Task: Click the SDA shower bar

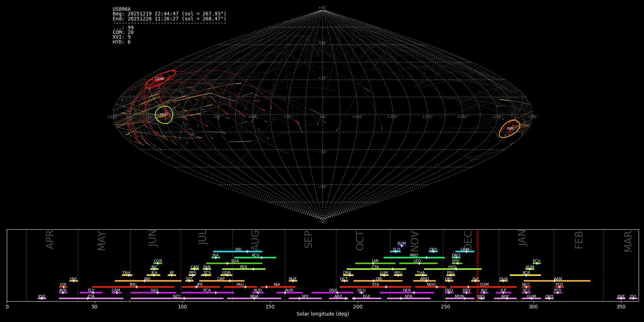Action: 234,263
